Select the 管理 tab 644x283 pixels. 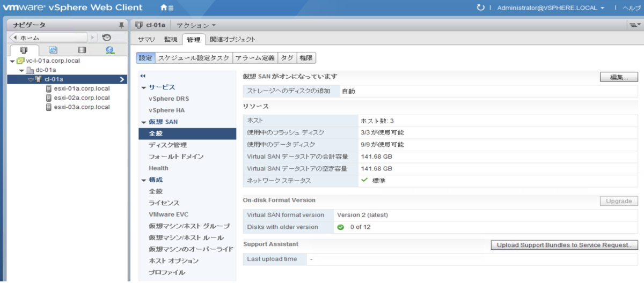click(194, 40)
